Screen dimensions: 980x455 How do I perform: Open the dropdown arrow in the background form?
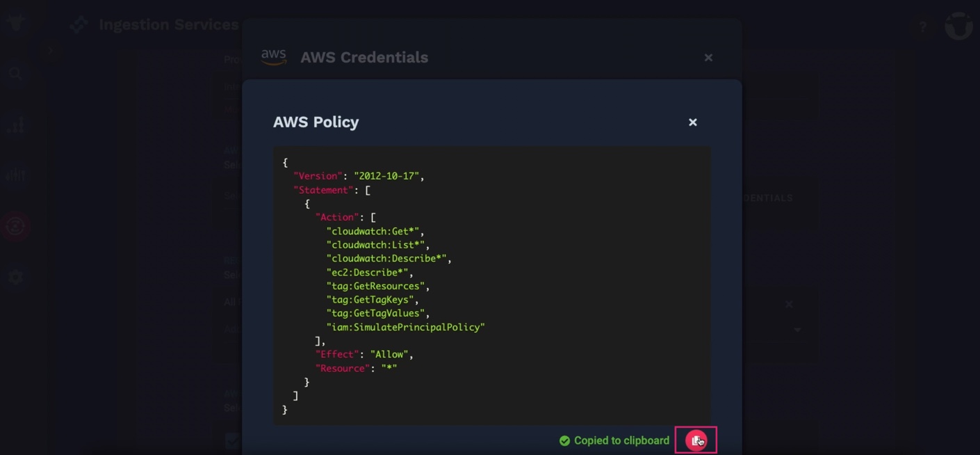point(797,330)
